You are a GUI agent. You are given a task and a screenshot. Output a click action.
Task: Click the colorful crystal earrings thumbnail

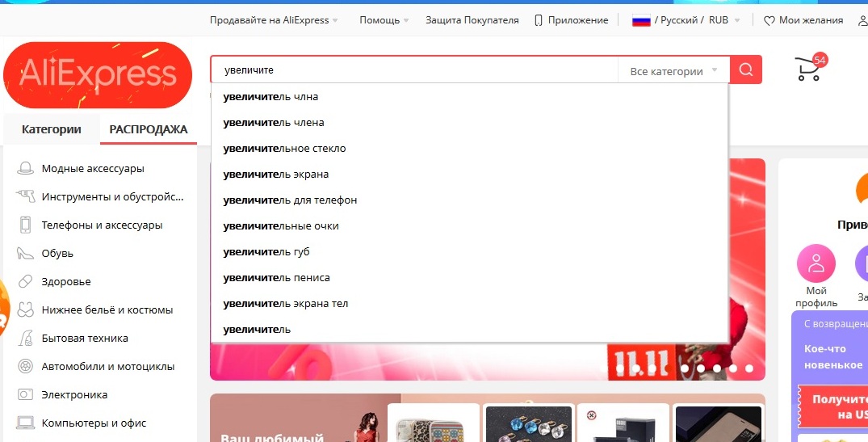(529, 423)
